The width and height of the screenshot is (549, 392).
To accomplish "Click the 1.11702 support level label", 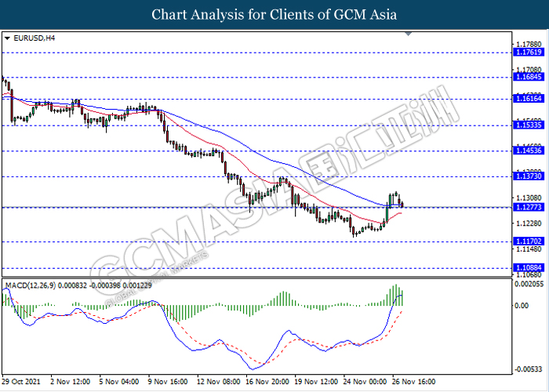I will pyautogui.click(x=526, y=241).
